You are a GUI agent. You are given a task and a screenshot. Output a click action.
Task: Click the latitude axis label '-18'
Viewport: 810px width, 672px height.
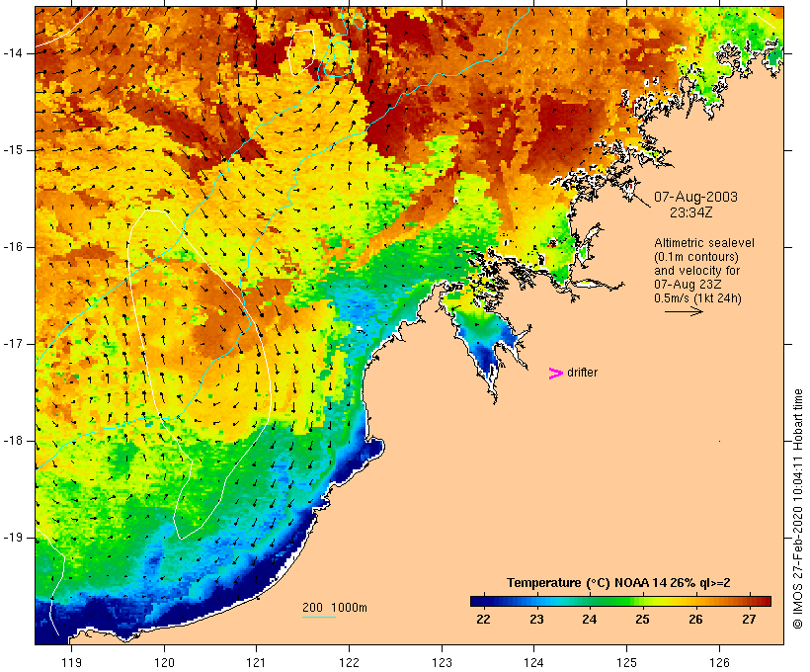13,441
